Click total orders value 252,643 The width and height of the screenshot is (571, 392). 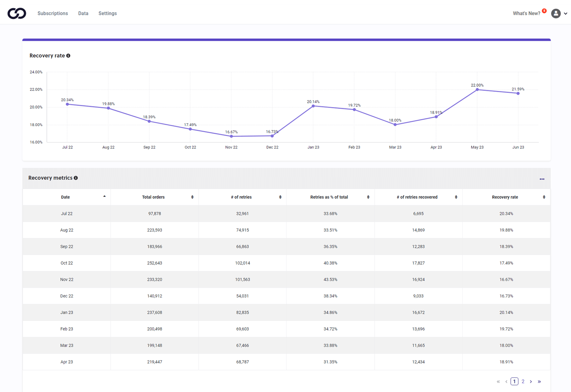click(x=155, y=263)
